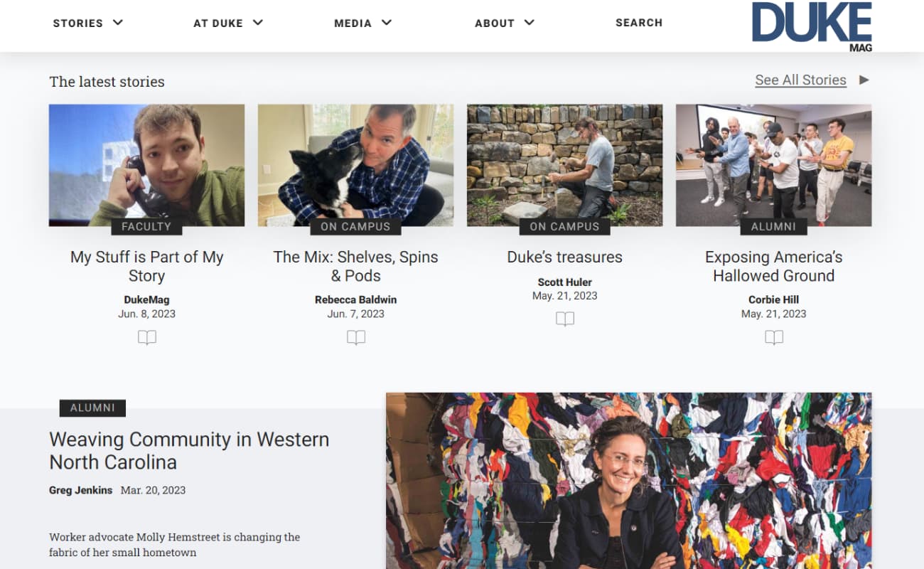Click the book icon below Rebecca Baldwin's story
This screenshot has height=569, width=924.
click(356, 338)
